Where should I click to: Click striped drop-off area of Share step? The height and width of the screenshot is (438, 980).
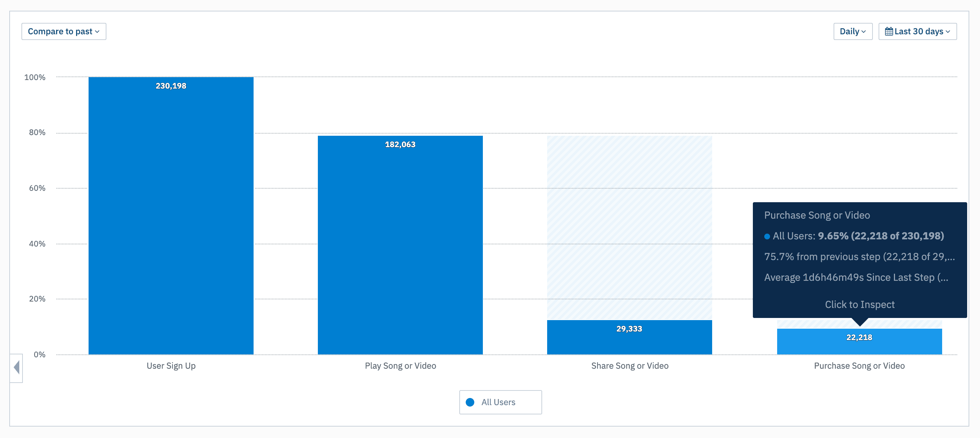[x=629, y=228]
